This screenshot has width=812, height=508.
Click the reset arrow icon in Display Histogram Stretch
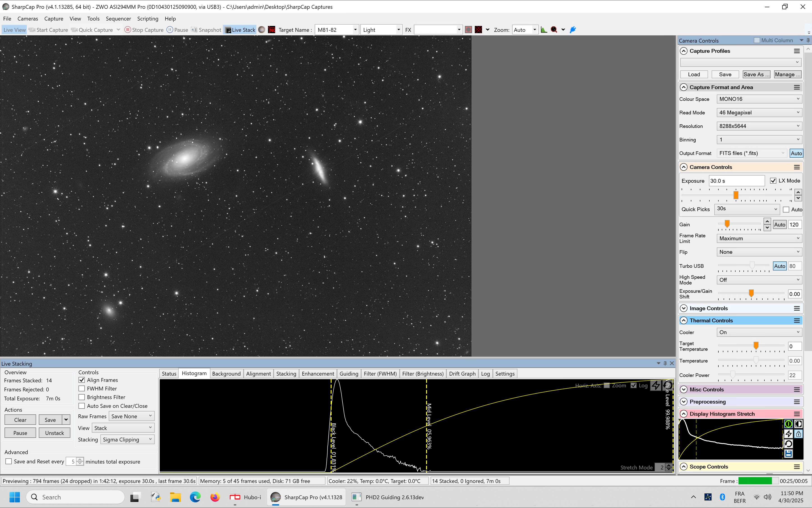pyautogui.click(x=788, y=444)
